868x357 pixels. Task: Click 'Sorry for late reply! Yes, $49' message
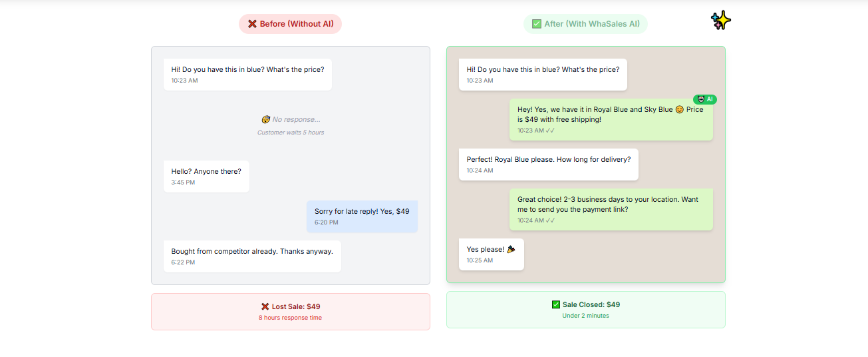tap(362, 216)
